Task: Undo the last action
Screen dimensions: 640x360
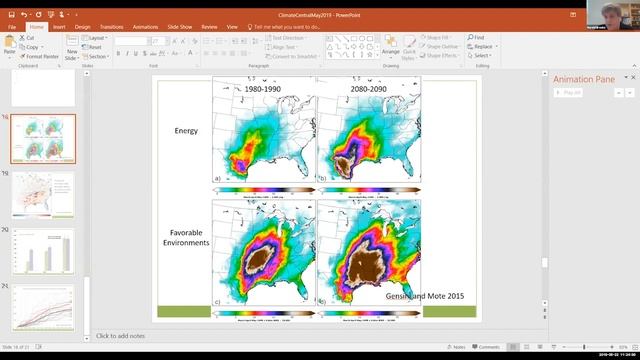Action: (x=24, y=15)
